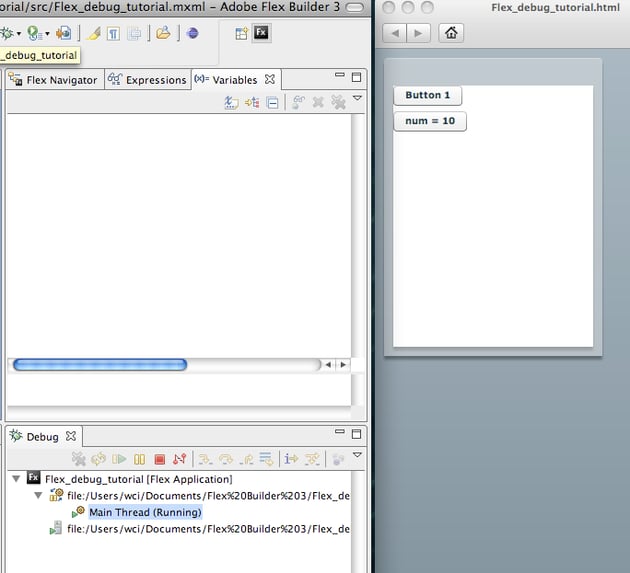Viewport: 630px width, 573px height.
Task: Toggle the paragraph mark toolbar button
Action: coord(113,33)
